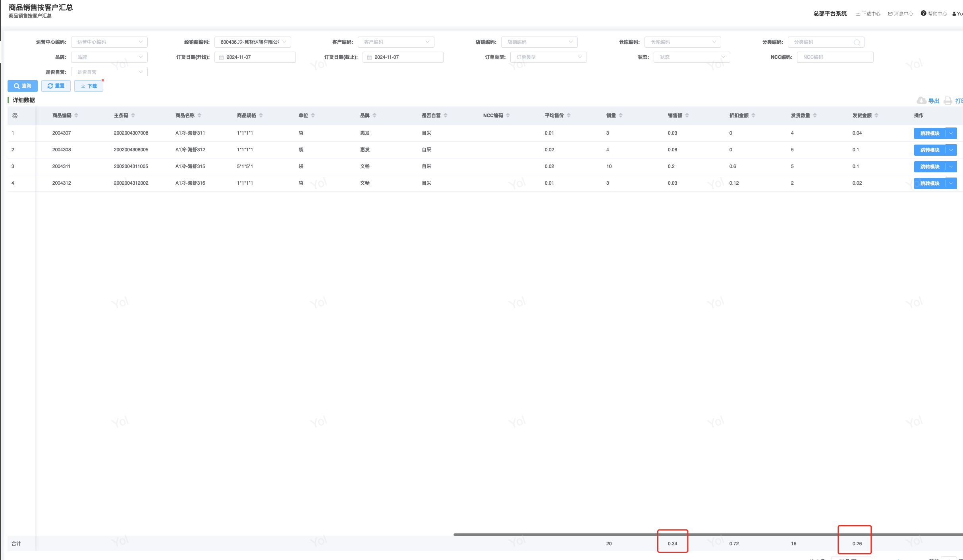963x560 pixels.
Task: Open 帮助中心 help icon in header
Action: point(924,14)
